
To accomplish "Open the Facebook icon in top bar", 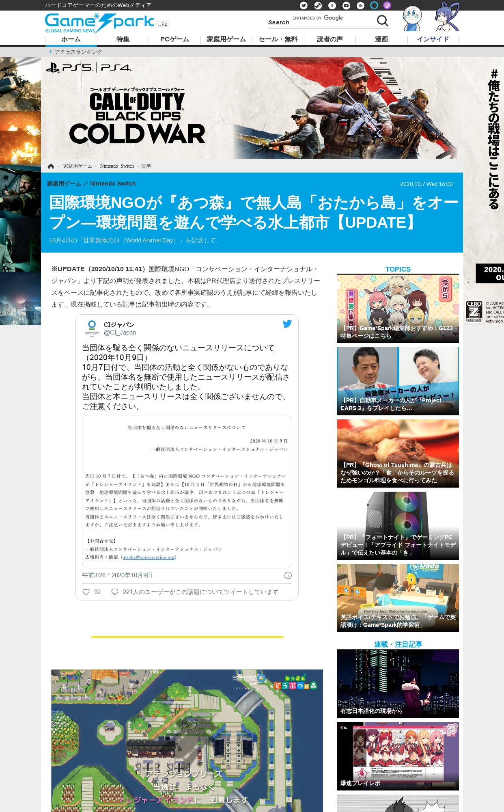I will pos(332,5).
